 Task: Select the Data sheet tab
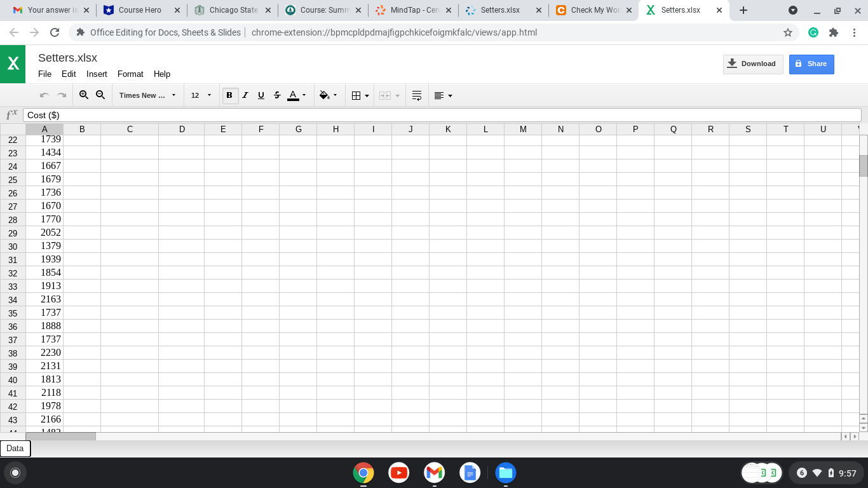[15, 448]
